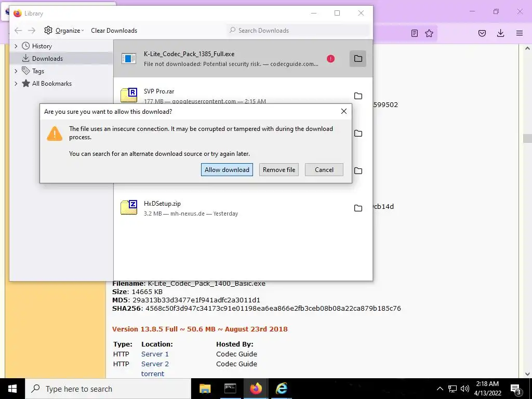Select the SVP Pro.rar filename text
The height and width of the screenshot is (399, 532).
[159, 91]
